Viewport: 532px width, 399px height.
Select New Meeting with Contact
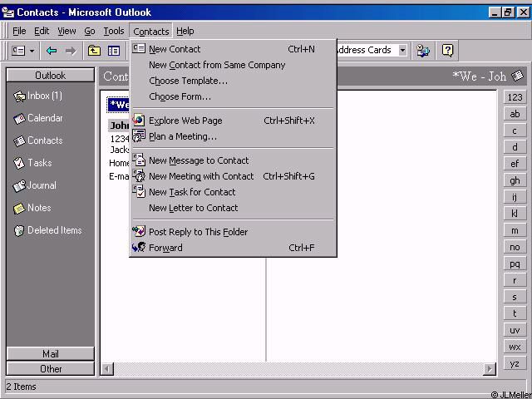pos(233,176)
